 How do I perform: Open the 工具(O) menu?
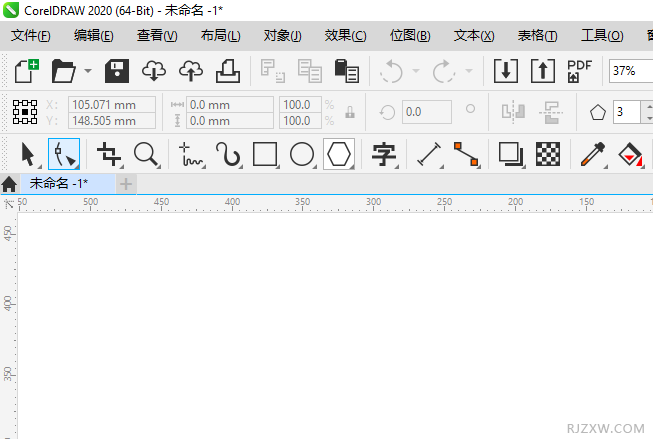pyautogui.click(x=602, y=36)
